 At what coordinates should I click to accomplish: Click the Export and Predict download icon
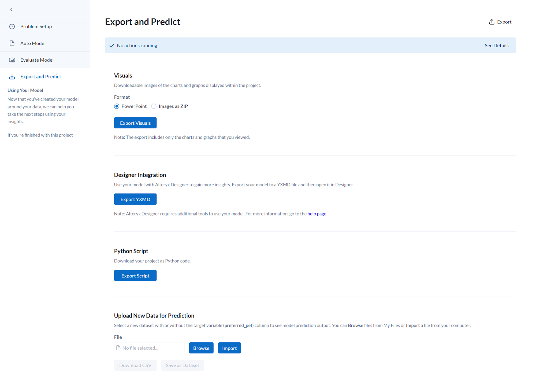[12, 77]
